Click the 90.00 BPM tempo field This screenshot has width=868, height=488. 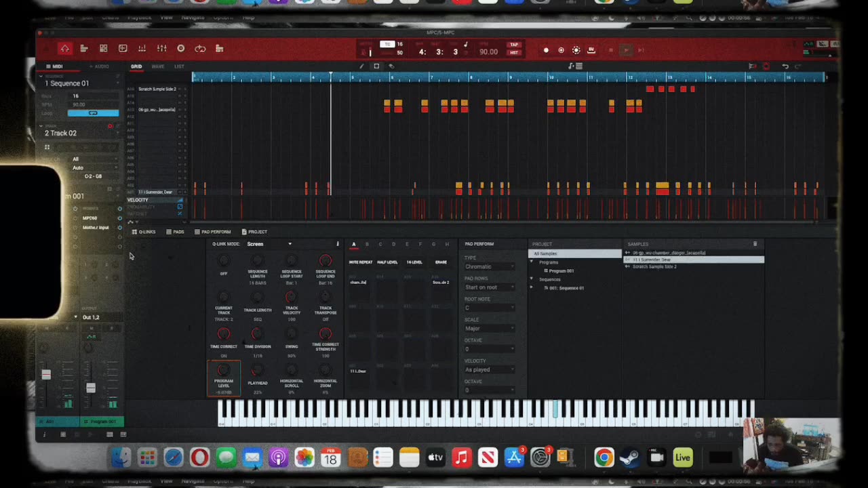[488, 52]
